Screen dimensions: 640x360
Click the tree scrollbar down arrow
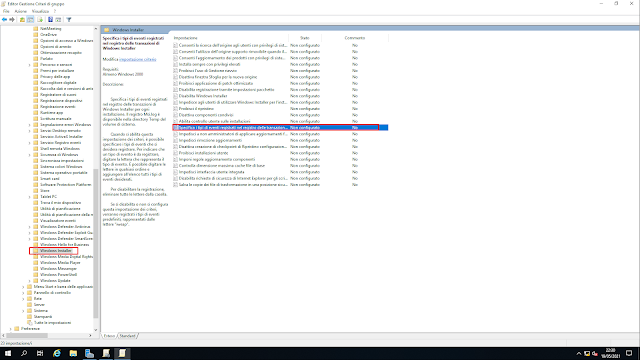coord(96,330)
